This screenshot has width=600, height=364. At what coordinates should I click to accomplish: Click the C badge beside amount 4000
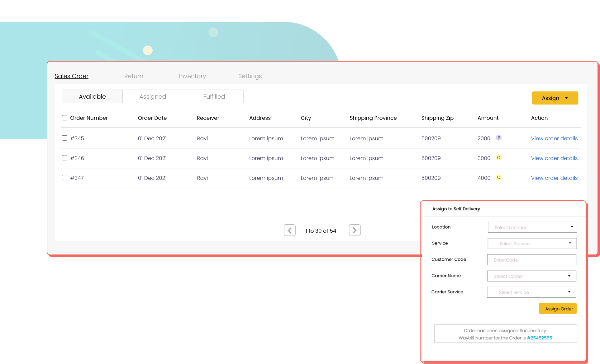pyautogui.click(x=499, y=177)
